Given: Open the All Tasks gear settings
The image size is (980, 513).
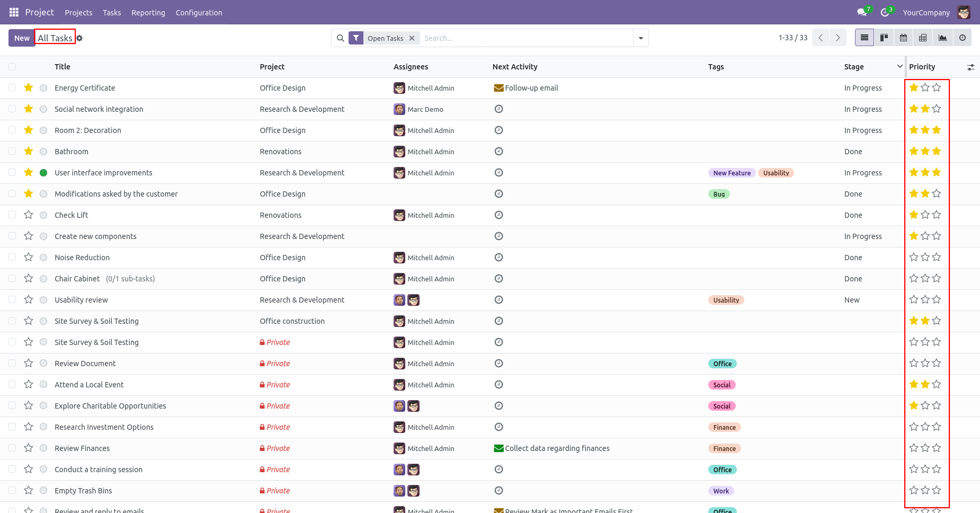Looking at the screenshot, I should (x=79, y=38).
